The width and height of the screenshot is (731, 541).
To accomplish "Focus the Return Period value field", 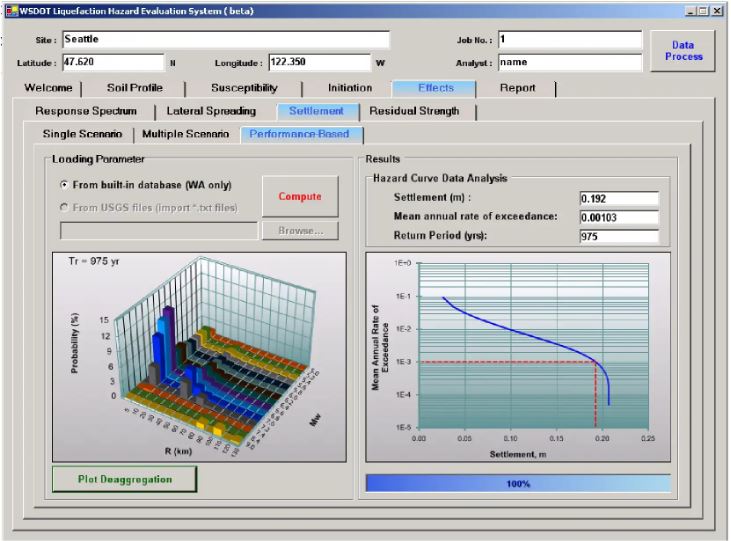I will [x=618, y=237].
